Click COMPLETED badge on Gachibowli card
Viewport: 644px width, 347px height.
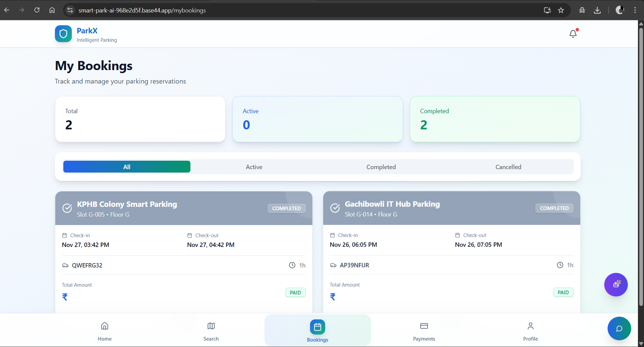tap(554, 208)
